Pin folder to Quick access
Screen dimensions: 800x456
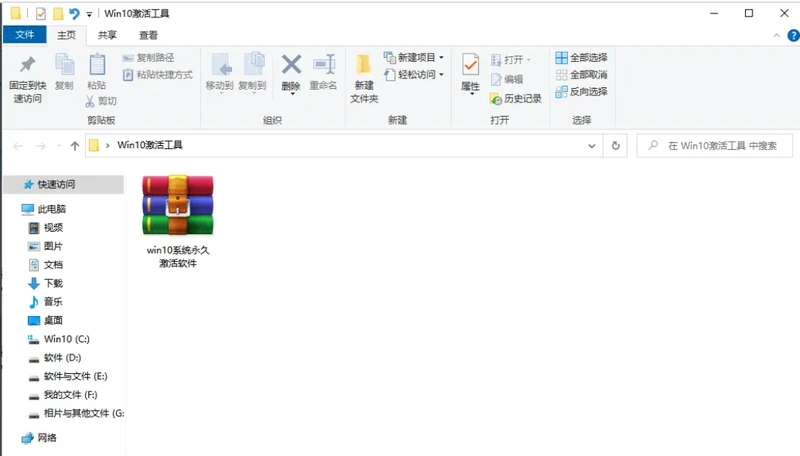(28, 79)
